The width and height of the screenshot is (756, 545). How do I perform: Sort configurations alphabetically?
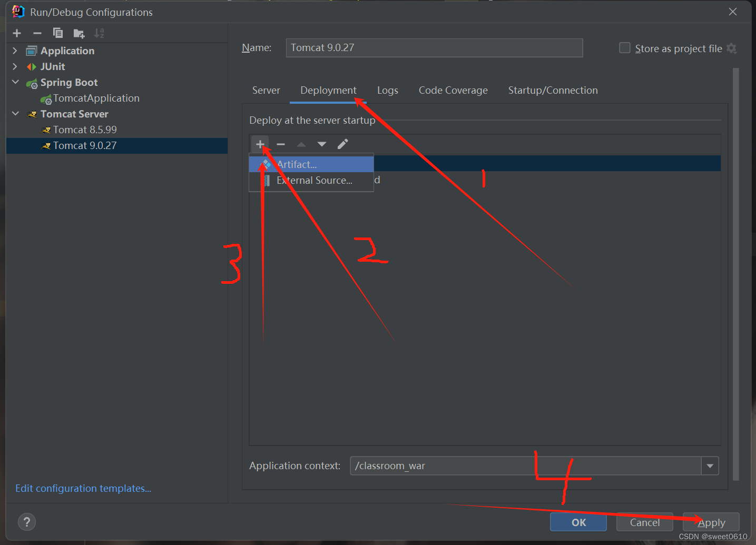pos(99,34)
